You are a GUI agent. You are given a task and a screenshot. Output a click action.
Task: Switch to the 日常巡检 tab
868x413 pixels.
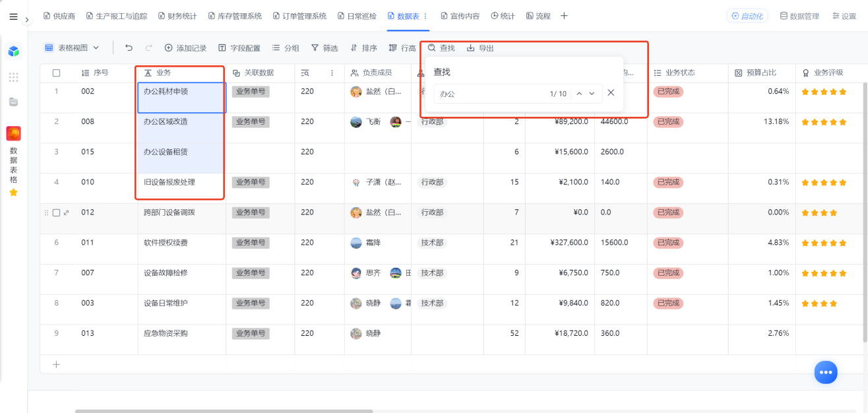[357, 16]
